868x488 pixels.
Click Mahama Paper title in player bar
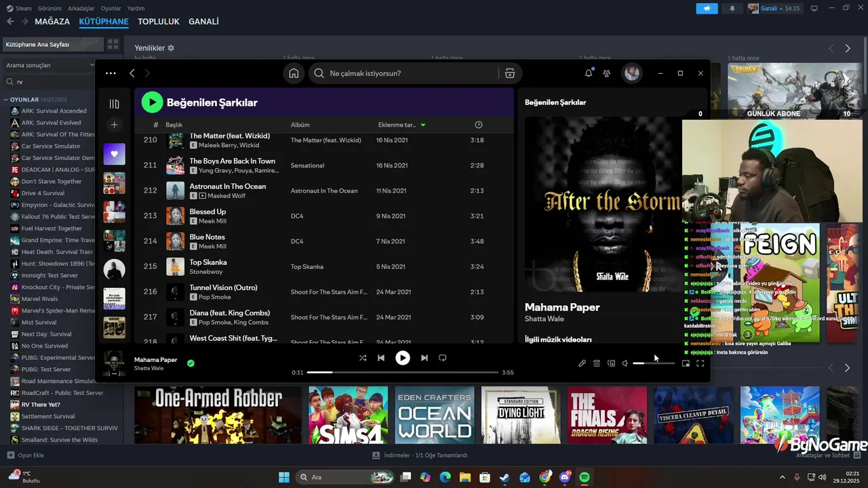[x=155, y=359]
